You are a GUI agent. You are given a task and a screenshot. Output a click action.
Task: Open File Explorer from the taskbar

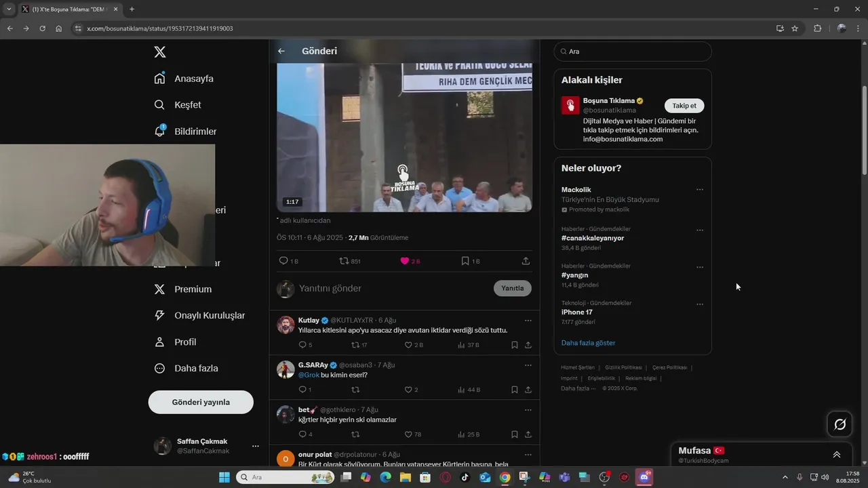pyautogui.click(x=405, y=477)
